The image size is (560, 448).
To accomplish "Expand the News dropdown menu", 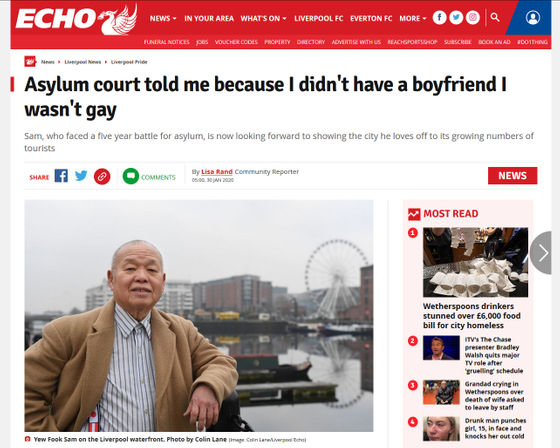I will 163,19.
